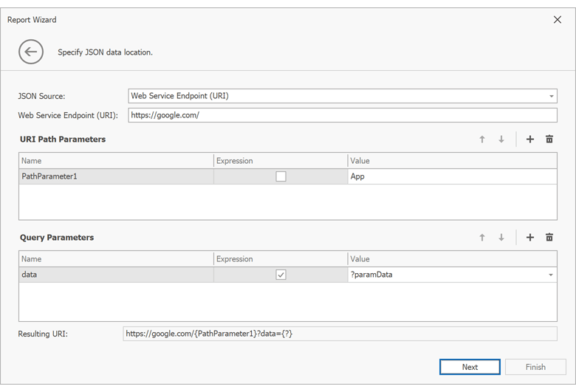Select the data query parameter name cell
576x392 pixels.
pyautogui.click(x=116, y=275)
